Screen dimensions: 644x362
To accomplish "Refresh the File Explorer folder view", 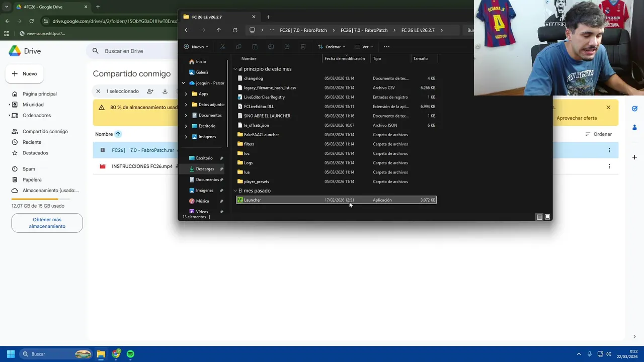I will 235,30.
